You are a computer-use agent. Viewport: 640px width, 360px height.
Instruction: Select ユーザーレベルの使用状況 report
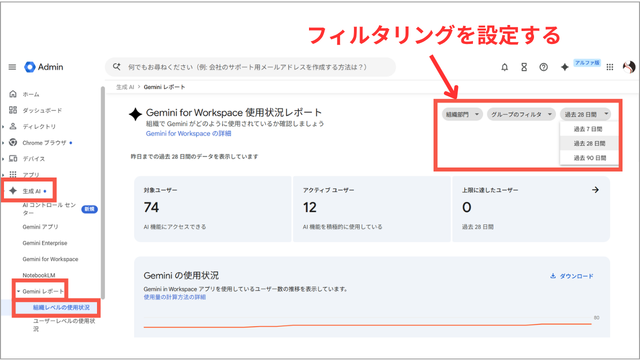[x=64, y=325]
